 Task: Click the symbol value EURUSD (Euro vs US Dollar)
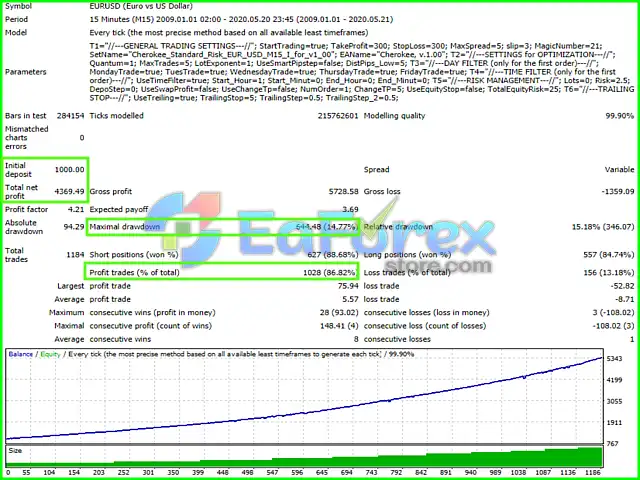[141, 6]
